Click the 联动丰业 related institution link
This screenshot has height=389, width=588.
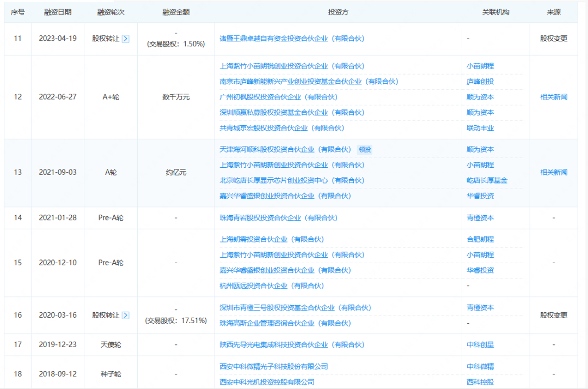[480, 128]
